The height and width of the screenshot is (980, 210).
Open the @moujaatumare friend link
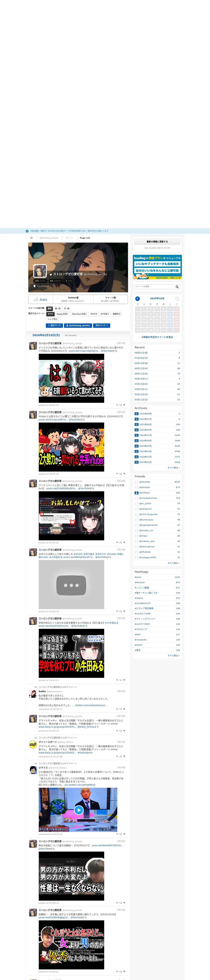(x=148, y=498)
